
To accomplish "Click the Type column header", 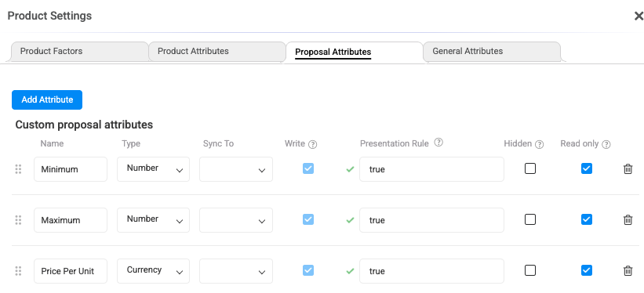I will coord(131,143).
